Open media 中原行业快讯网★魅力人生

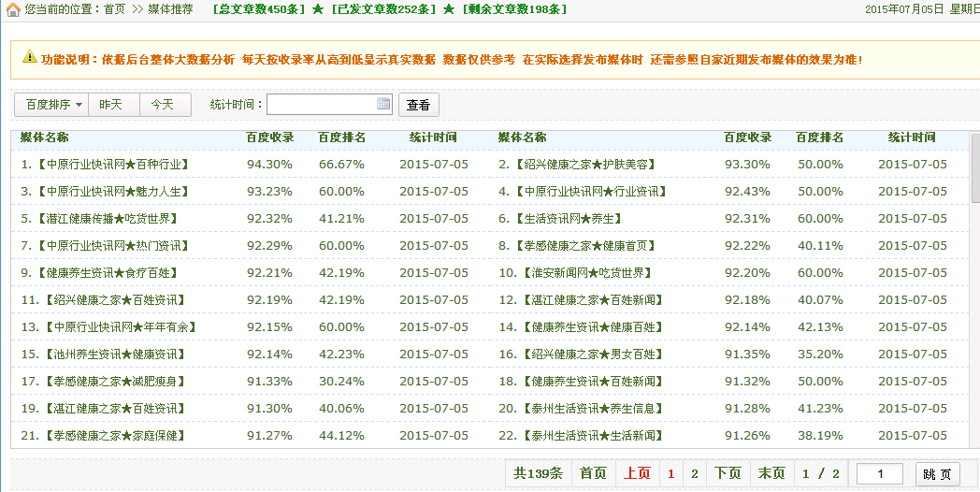coord(112,192)
